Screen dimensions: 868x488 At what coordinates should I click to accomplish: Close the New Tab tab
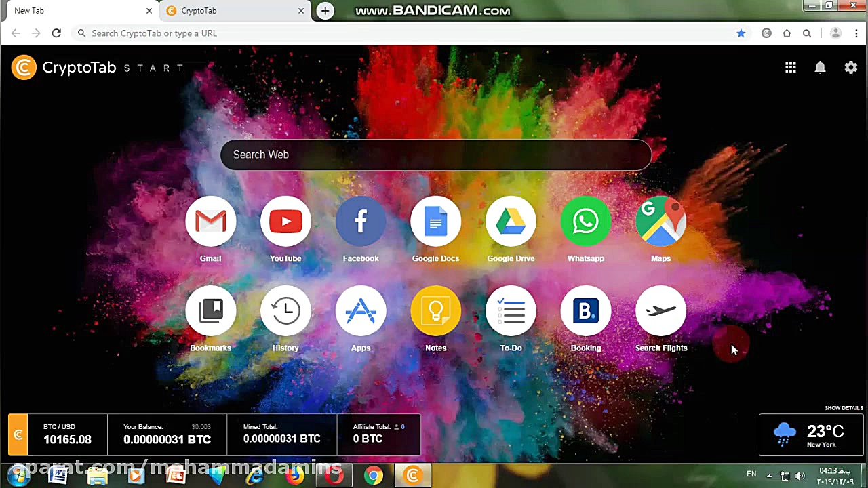pos(149,11)
